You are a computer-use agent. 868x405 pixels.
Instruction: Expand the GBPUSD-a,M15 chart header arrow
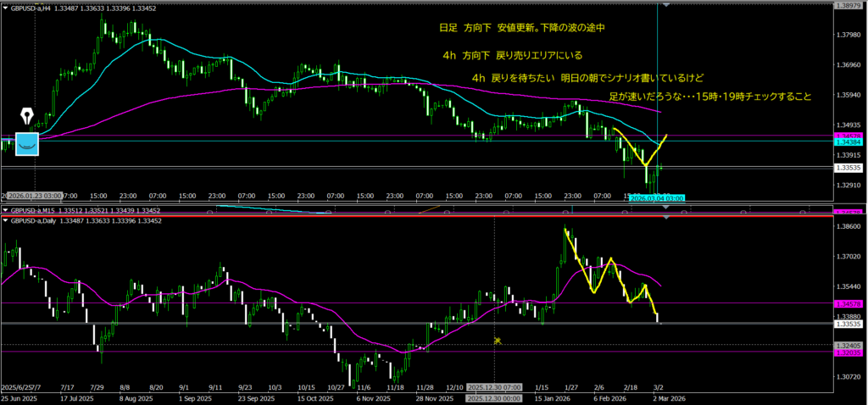[x=6, y=210]
